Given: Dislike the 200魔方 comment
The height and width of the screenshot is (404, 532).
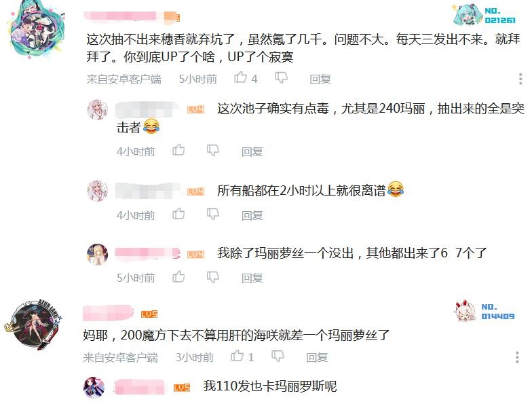Looking at the screenshot, I should 278,356.
